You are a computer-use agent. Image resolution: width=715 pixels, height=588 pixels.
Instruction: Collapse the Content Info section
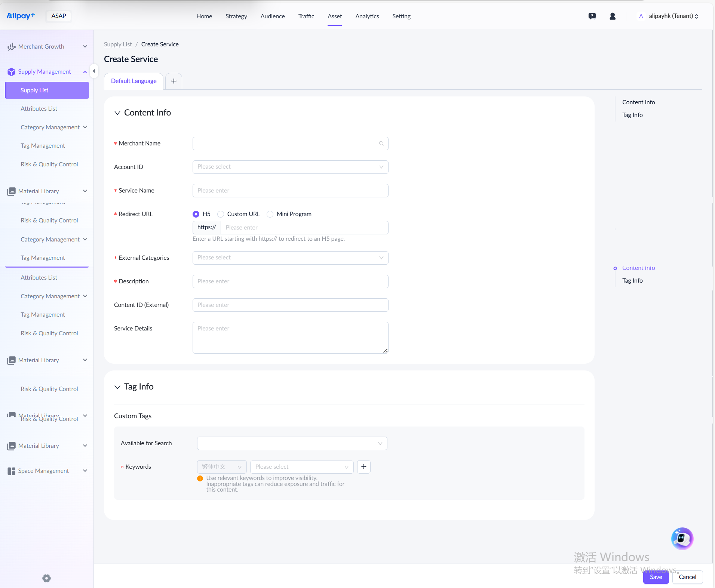pyautogui.click(x=117, y=113)
